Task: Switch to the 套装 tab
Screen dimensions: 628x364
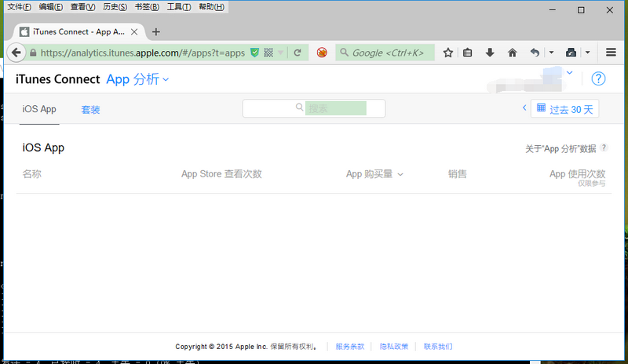Action: (90, 109)
